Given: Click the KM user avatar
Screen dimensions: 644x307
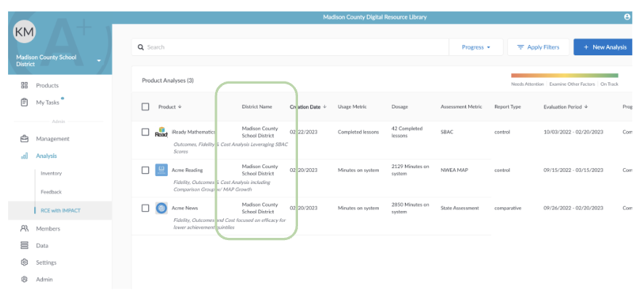Looking at the screenshot, I should click(x=25, y=31).
